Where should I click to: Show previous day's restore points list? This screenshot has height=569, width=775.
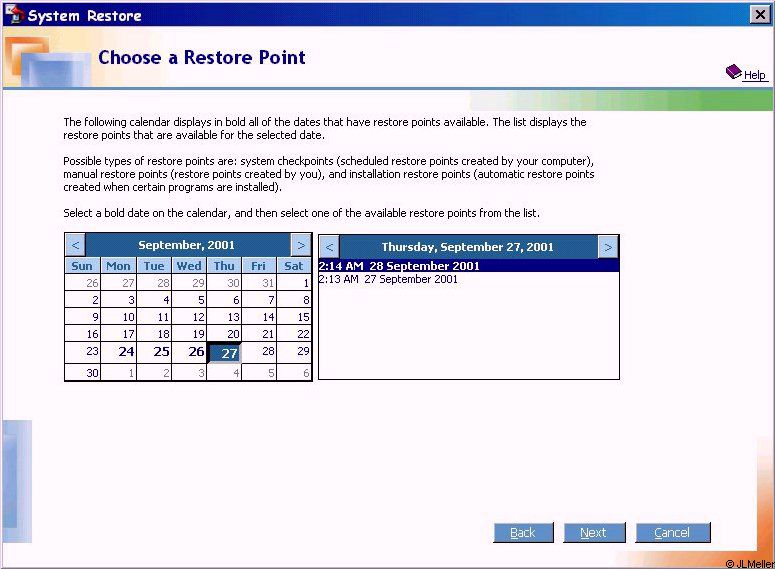(x=330, y=247)
